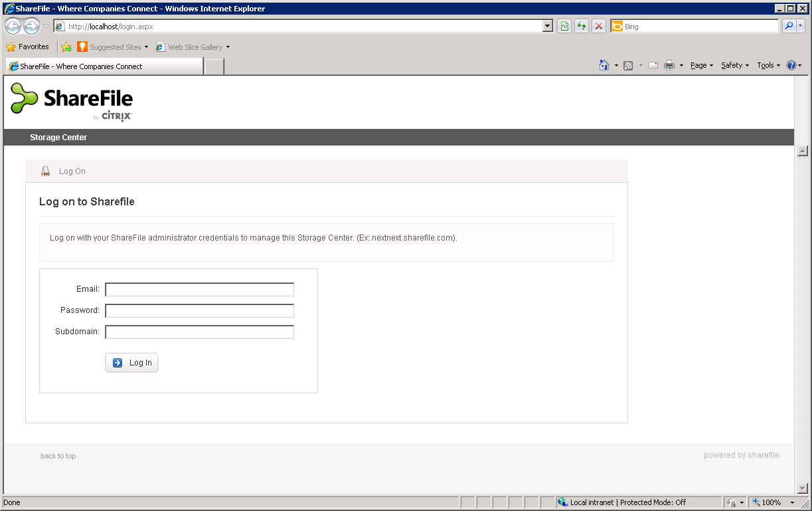
Task: Add to Favorites Bar icon
Action: 66,47
